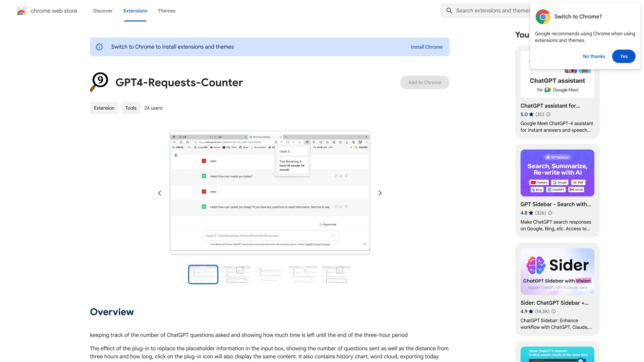Click the fourth screenshot thumbnail
The height and width of the screenshot is (362, 644).
302,274
